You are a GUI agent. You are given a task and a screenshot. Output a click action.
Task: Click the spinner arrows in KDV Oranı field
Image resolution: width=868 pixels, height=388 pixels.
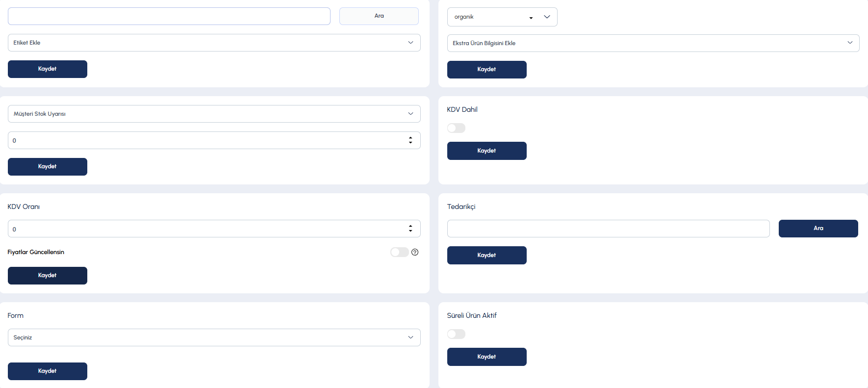pos(410,229)
